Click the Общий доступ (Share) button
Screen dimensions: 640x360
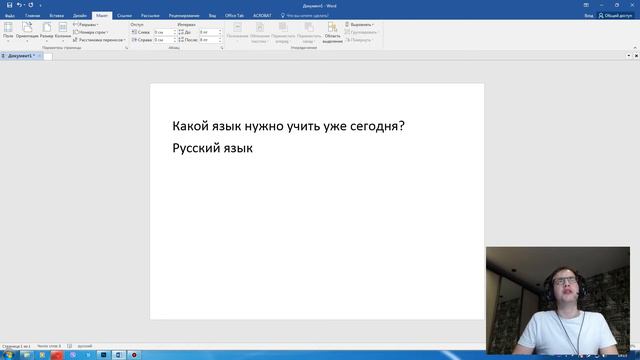click(x=616, y=16)
